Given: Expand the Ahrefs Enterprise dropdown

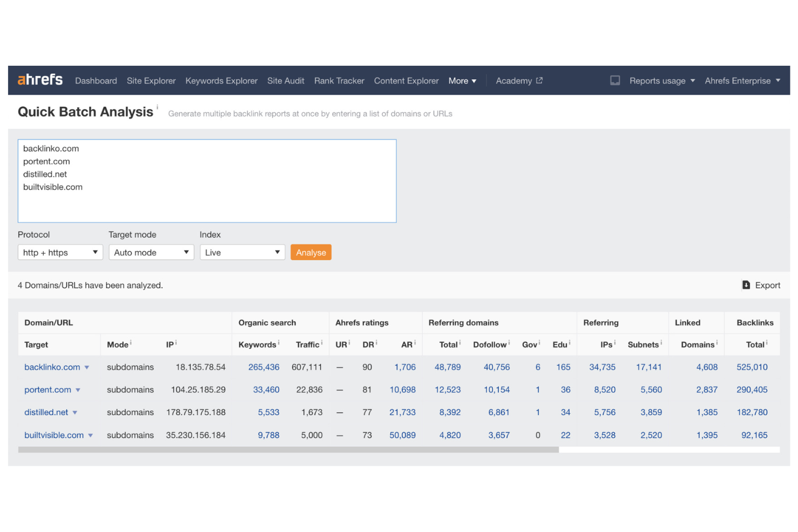Looking at the screenshot, I should point(742,80).
